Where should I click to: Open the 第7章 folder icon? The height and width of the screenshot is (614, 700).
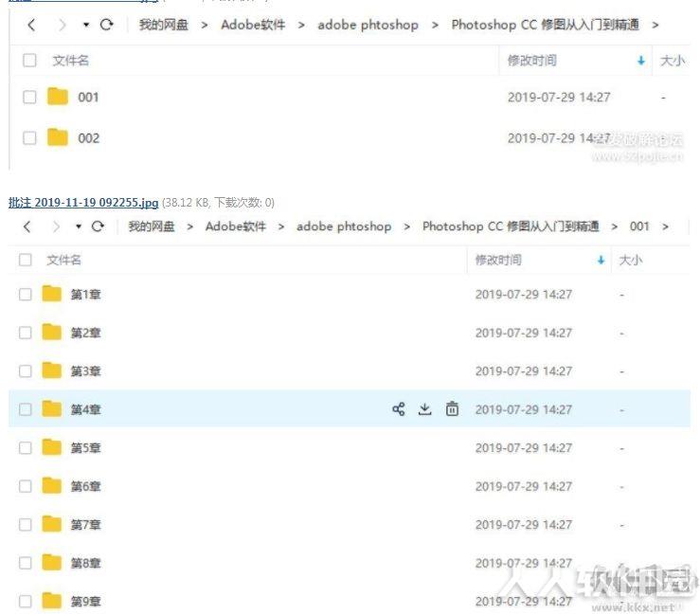(52, 524)
